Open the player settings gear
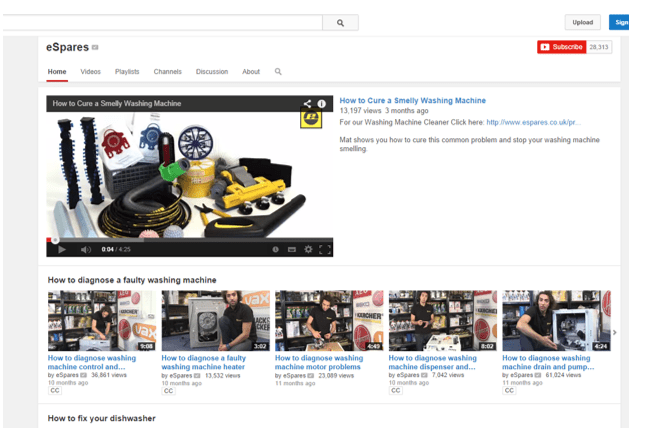The height and width of the screenshot is (428, 647). (308, 249)
